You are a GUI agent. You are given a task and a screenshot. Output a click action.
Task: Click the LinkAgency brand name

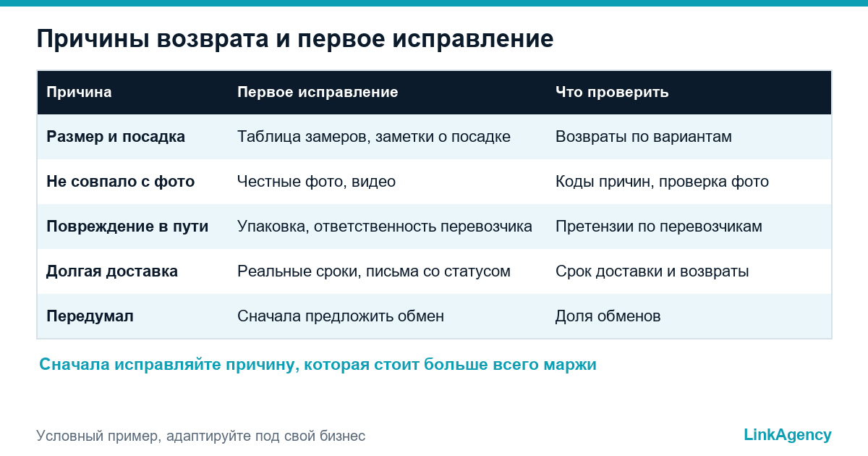click(x=788, y=435)
